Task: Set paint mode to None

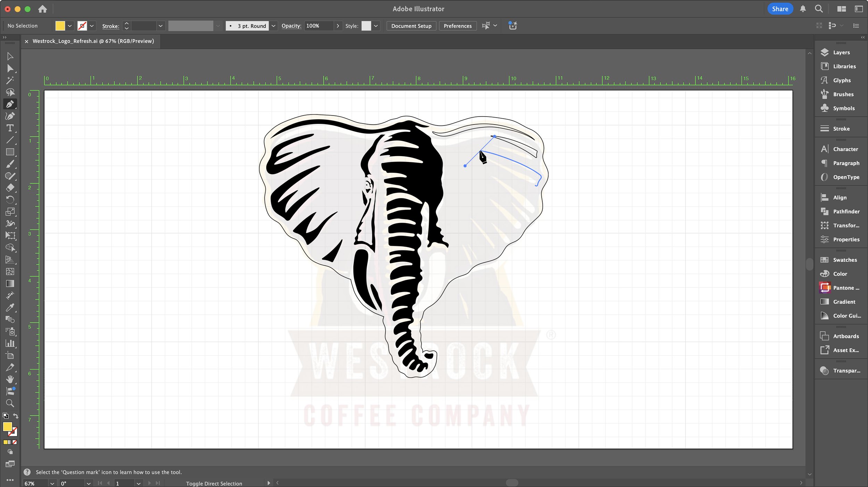Action: pos(15,442)
